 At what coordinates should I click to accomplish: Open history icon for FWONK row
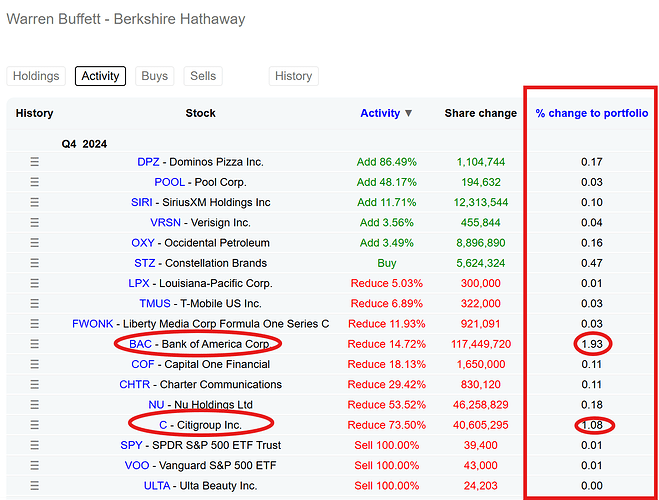coord(34,324)
